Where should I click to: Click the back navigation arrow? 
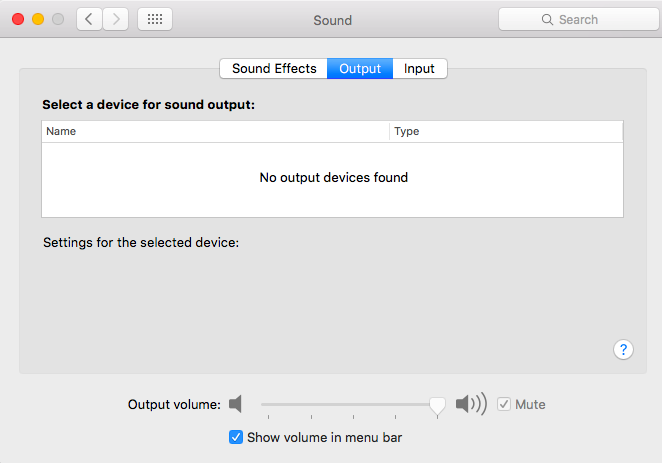pos(89,19)
